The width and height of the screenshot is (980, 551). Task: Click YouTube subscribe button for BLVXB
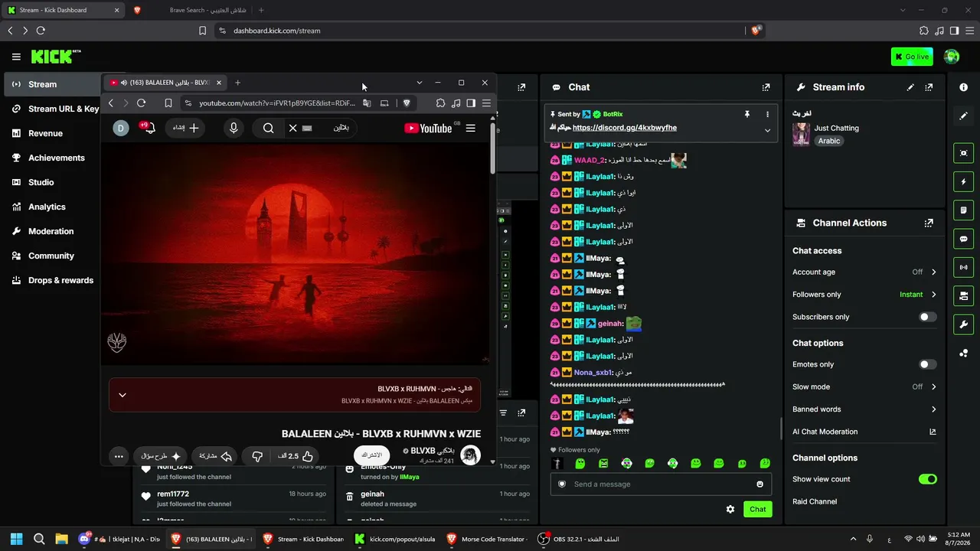(x=371, y=455)
